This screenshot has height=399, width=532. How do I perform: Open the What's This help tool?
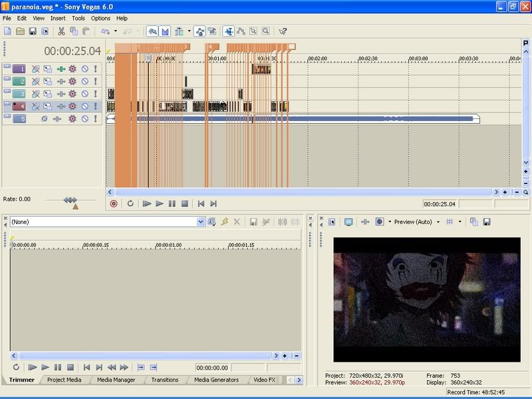pos(283,31)
